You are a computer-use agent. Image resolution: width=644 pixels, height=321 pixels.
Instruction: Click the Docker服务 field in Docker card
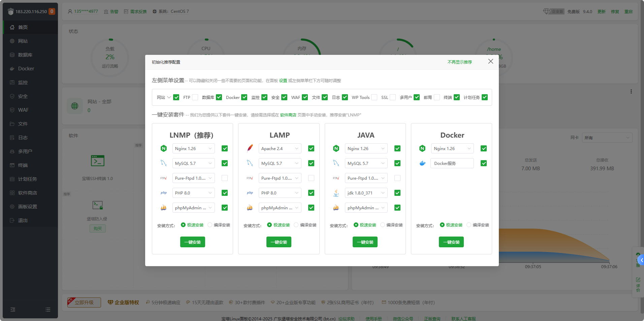coord(452,163)
